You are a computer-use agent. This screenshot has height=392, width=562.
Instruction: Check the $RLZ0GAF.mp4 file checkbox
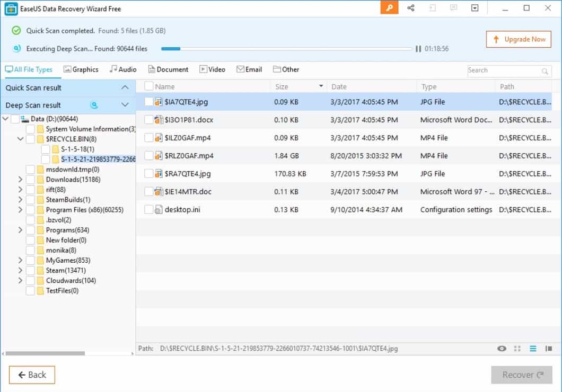[x=149, y=155]
